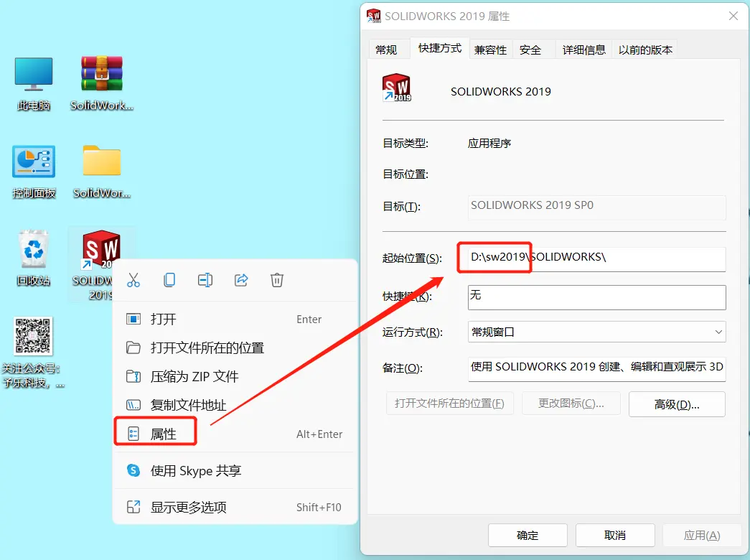Switch to the 快捷方式 tab
Screen dimensions: 750x560
tap(440, 48)
